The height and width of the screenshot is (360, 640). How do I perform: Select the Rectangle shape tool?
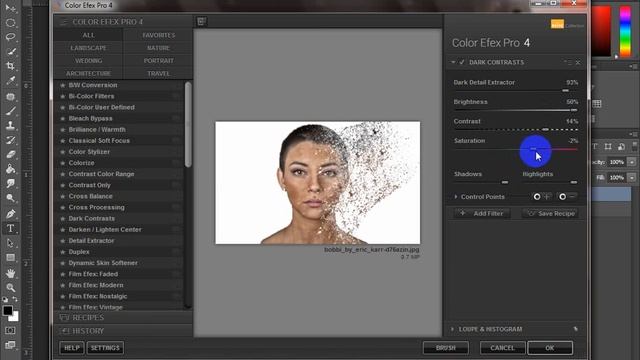[10, 258]
